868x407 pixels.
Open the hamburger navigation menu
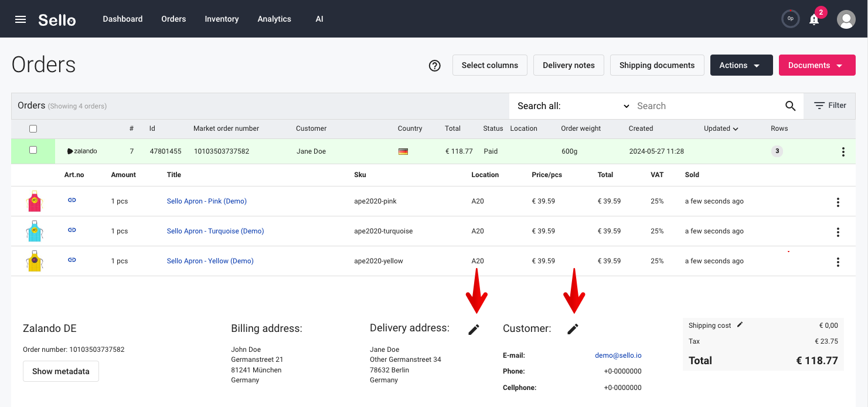click(21, 19)
